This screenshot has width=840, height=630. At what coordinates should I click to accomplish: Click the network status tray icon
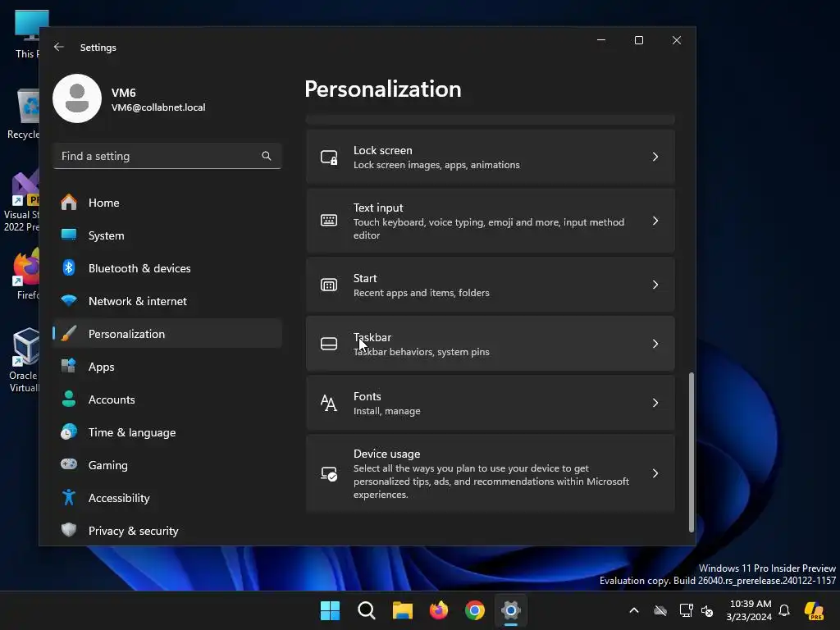point(686,610)
